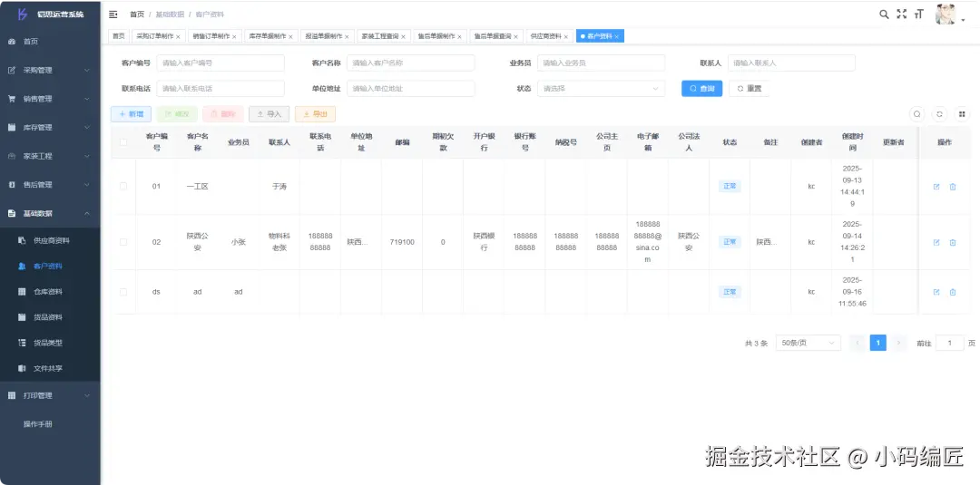Expand the 采购管理 sidebar menu
Screen dimensions: 980x485
point(50,70)
